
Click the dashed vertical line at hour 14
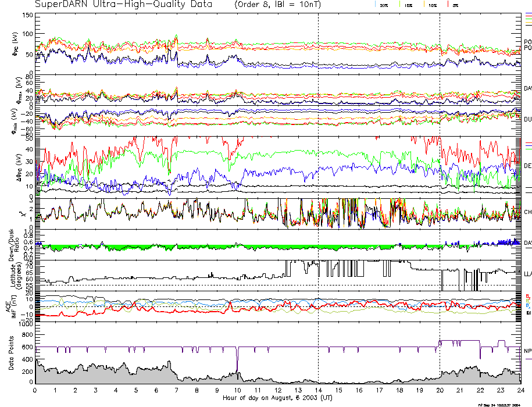[x=318, y=174]
